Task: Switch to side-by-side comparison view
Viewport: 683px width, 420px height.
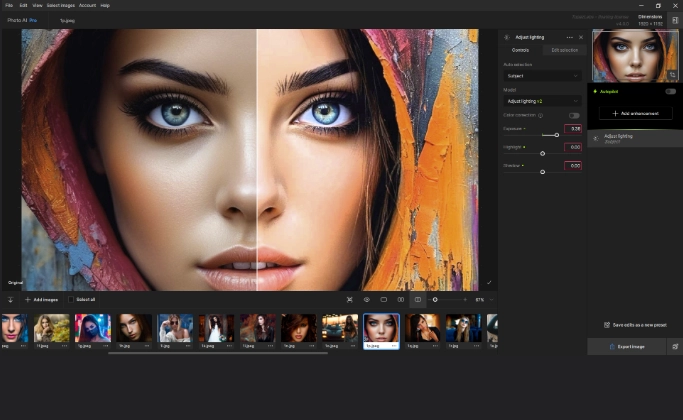Action: [400, 299]
